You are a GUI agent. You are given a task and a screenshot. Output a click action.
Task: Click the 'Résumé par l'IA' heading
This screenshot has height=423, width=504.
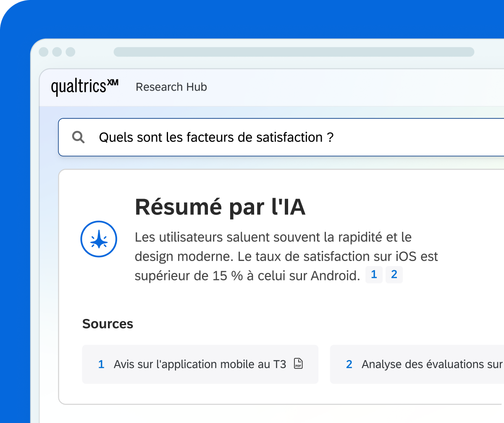[220, 207]
